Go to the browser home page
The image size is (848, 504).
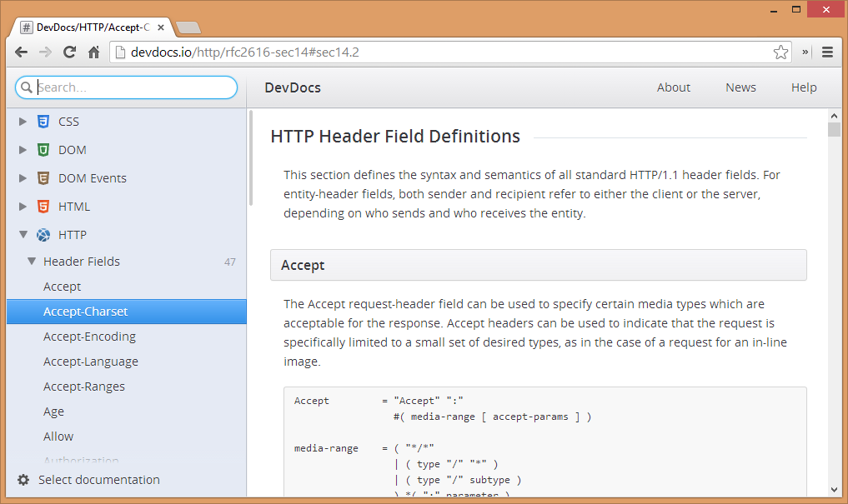coord(94,52)
